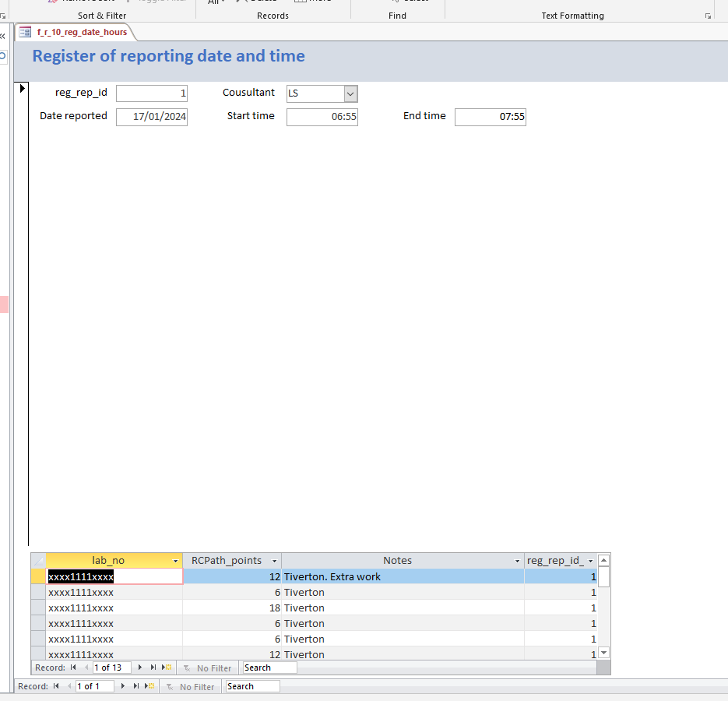
Task: Select the Notes column header
Action: pos(397,561)
